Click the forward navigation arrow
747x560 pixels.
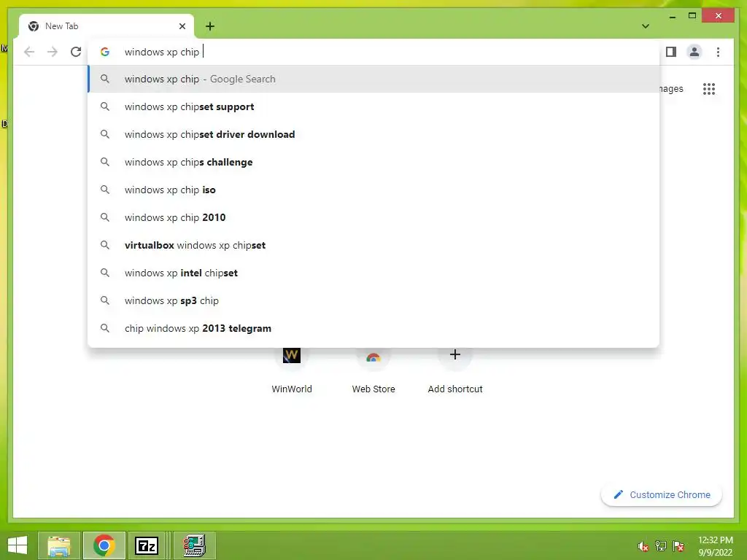pyautogui.click(x=53, y=52)
